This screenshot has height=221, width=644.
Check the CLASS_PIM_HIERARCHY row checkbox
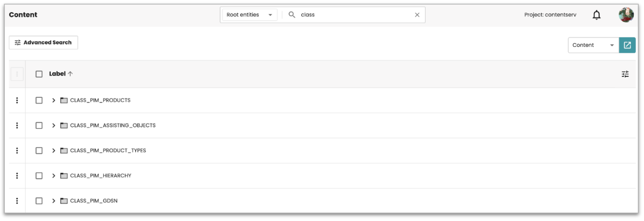(x=39, y=175)
